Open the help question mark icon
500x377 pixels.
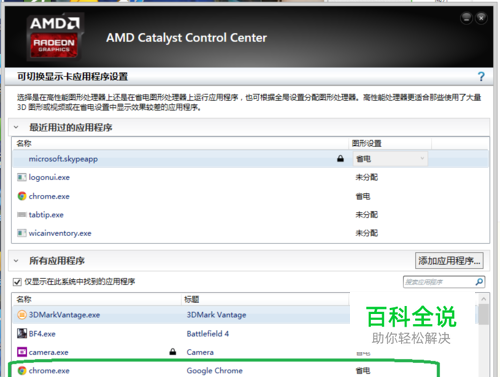point(481,77)
